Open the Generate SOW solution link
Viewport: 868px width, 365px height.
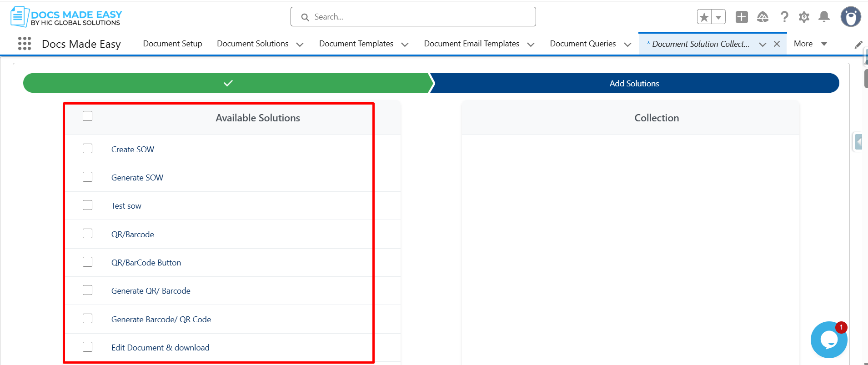coord(137,178)
